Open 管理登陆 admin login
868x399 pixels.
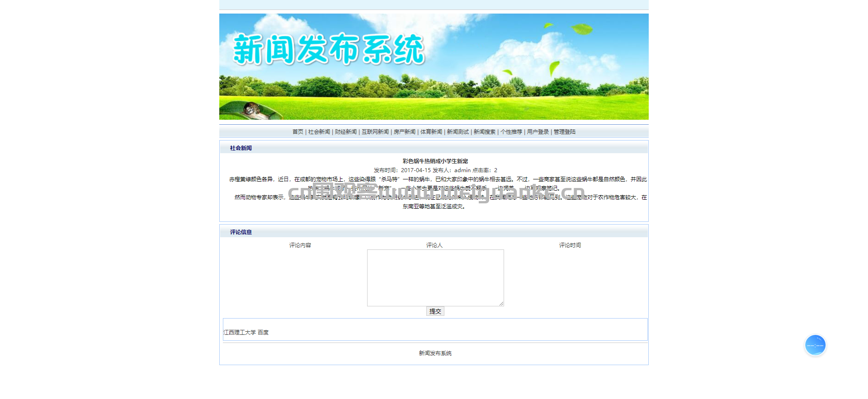tap(565, 132)
